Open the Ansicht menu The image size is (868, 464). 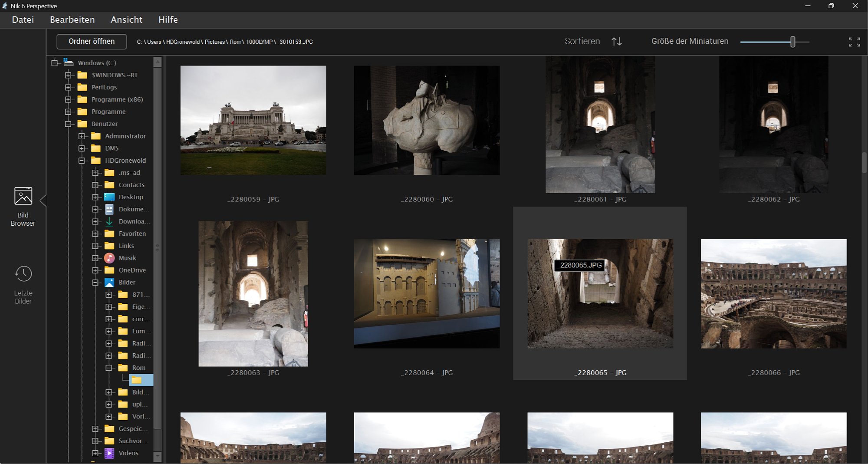pos(126,20)
